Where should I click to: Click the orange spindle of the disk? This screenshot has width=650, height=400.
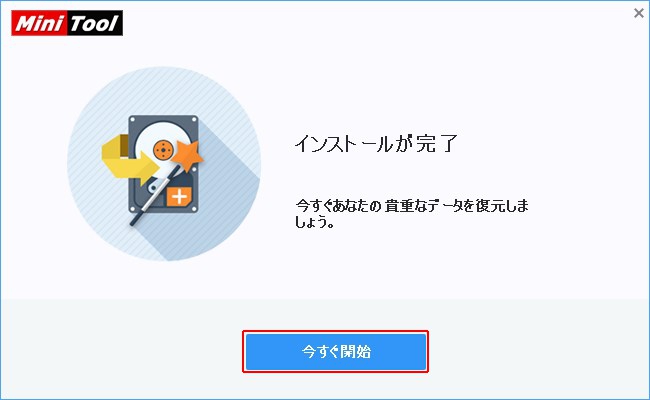tap(163, 149)
